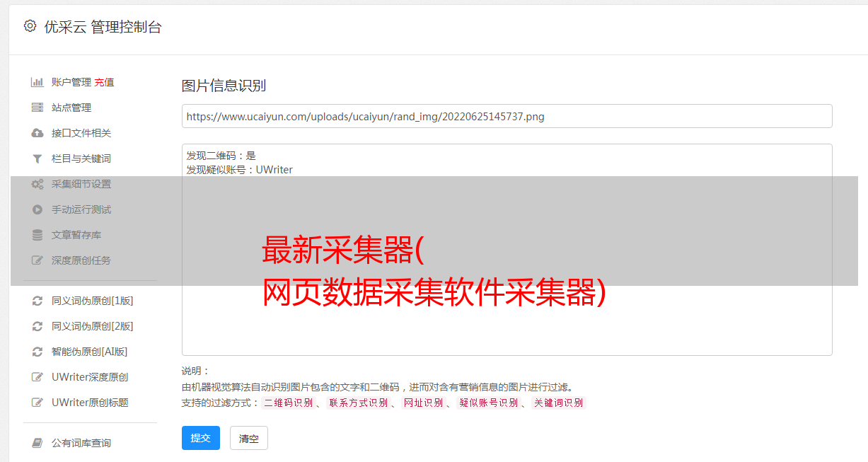Open 站点管理 menu item
Screen dimensions: 868x462
[71, 108]
